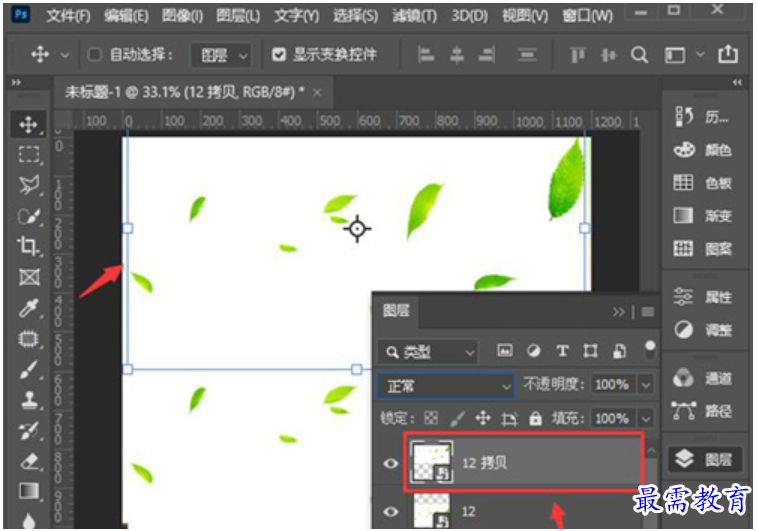Open the 文件(F) menu
Image resolution: width=757 pixels, height=531 pixels.
point(68,15)
